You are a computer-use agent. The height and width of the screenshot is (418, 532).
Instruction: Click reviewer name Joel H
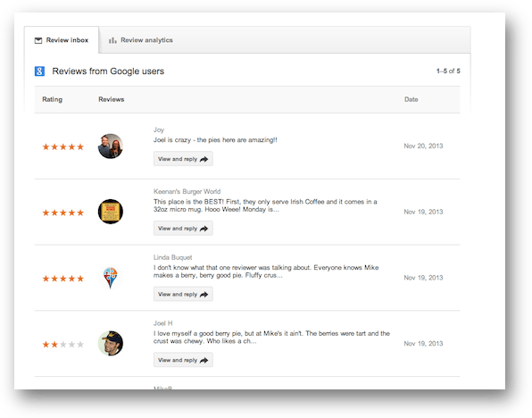click(x=162, y=323)
